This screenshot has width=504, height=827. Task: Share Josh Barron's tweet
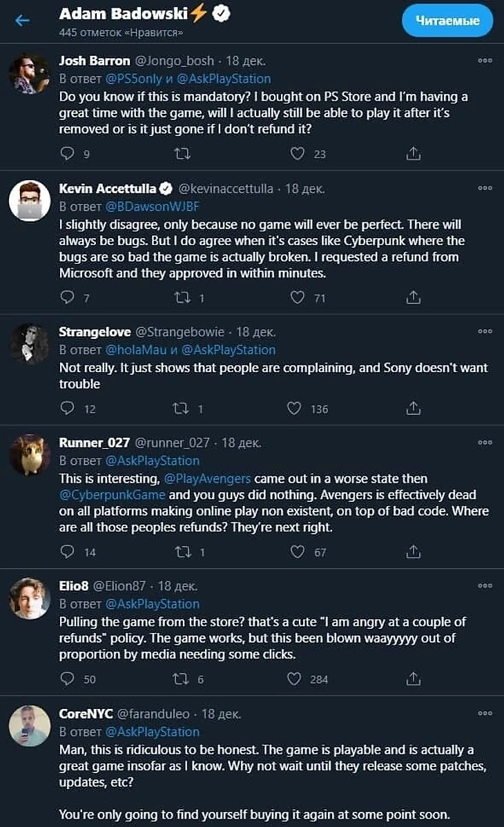click(413, 153)
